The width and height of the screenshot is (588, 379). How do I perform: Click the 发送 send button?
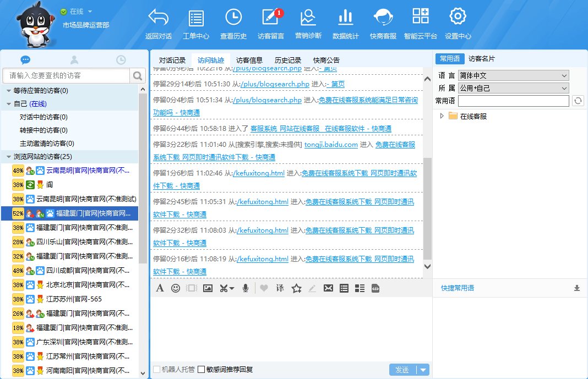coord(402,370)
